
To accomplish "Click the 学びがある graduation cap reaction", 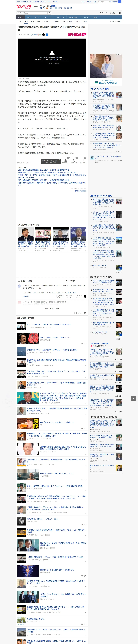I will 66,160.
